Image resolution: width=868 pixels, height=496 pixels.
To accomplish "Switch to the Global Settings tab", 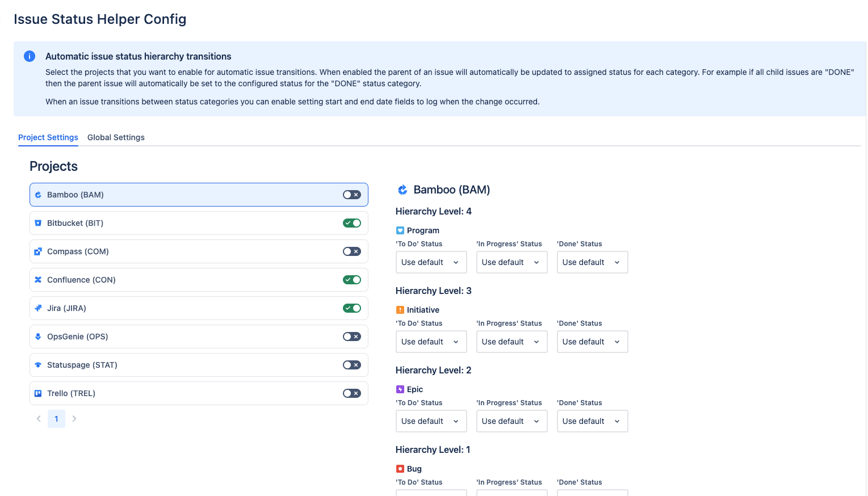I will coord(116,137).
